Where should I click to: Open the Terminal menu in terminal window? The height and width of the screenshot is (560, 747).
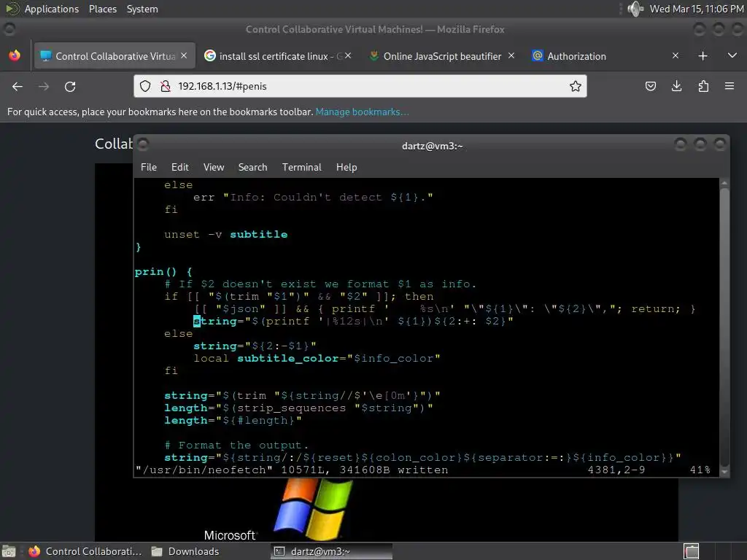point(301,167)
